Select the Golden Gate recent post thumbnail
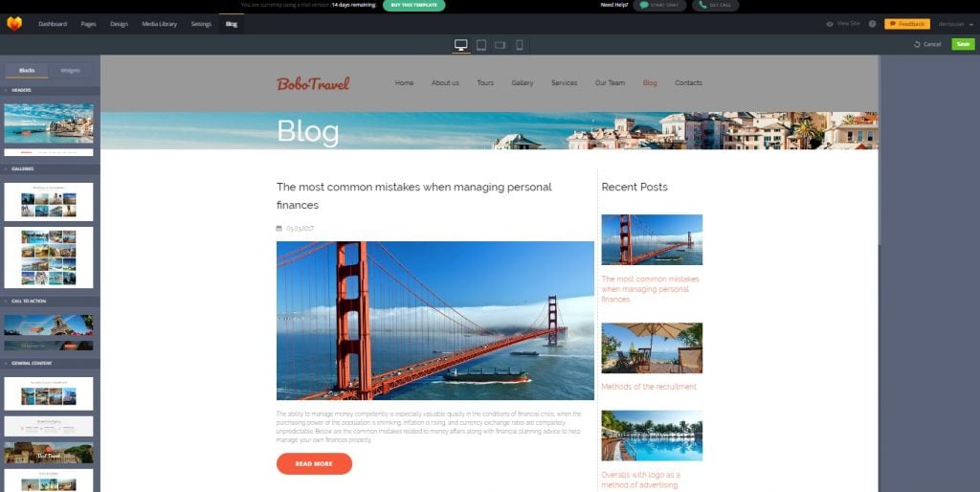 (652, 239)
